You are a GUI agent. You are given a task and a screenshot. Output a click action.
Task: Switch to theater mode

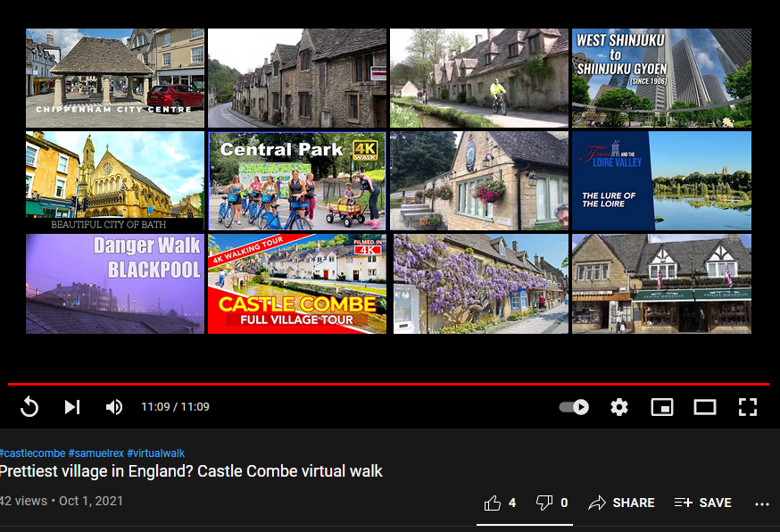pyautogui.click(x=705, y=407)
